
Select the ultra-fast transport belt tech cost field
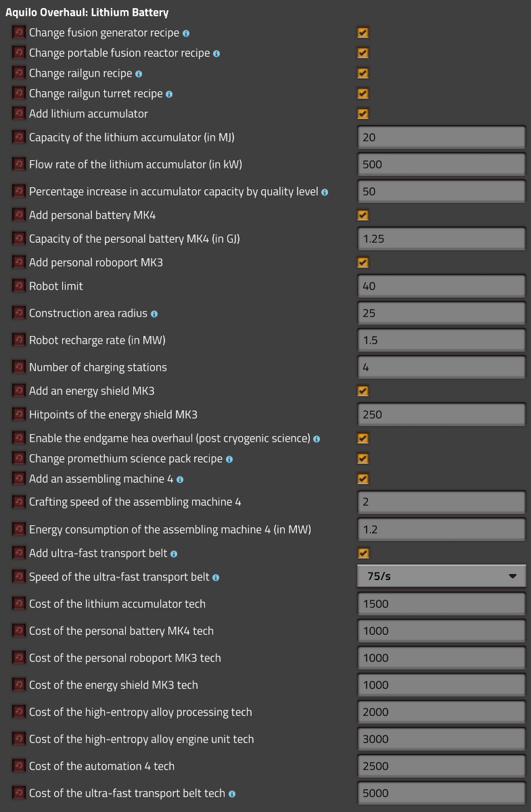pyautogui.click(x=441, y=793)
